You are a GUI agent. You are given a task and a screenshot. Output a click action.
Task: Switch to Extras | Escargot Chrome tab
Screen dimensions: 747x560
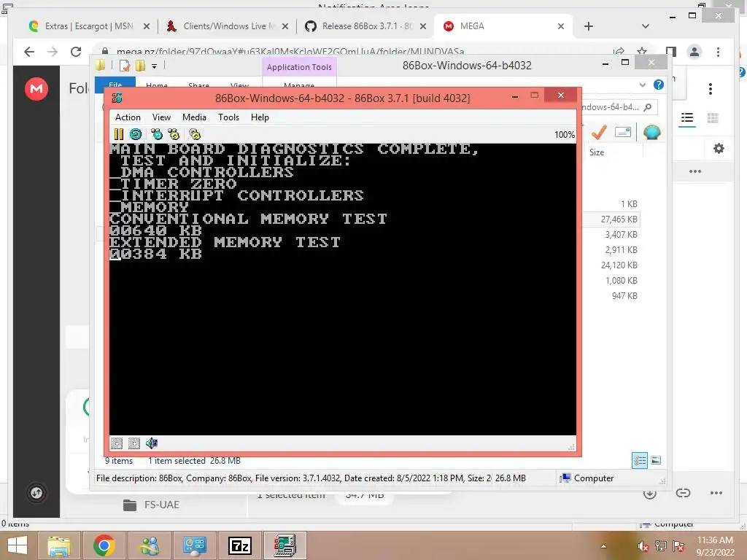point(90,26)
